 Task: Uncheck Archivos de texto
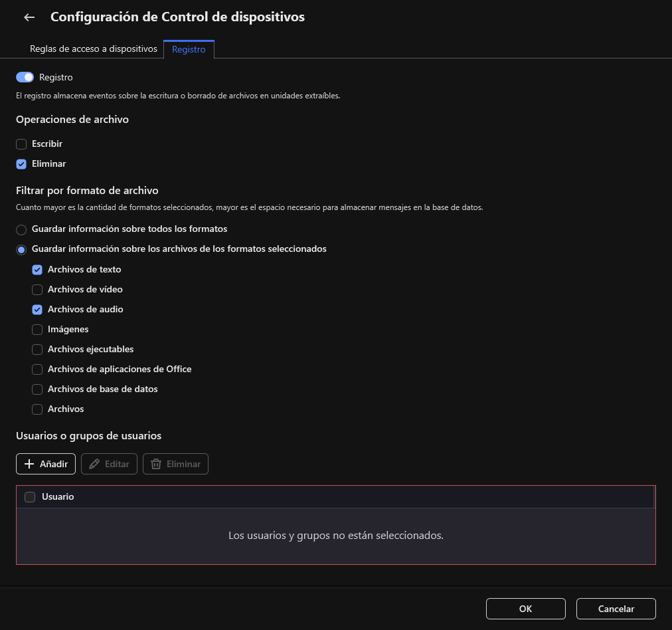coord(37,269)
